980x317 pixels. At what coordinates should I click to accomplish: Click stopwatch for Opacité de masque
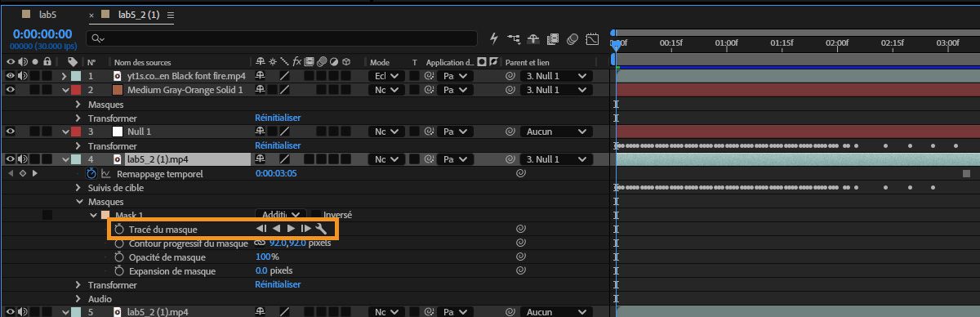coord(119,257)
